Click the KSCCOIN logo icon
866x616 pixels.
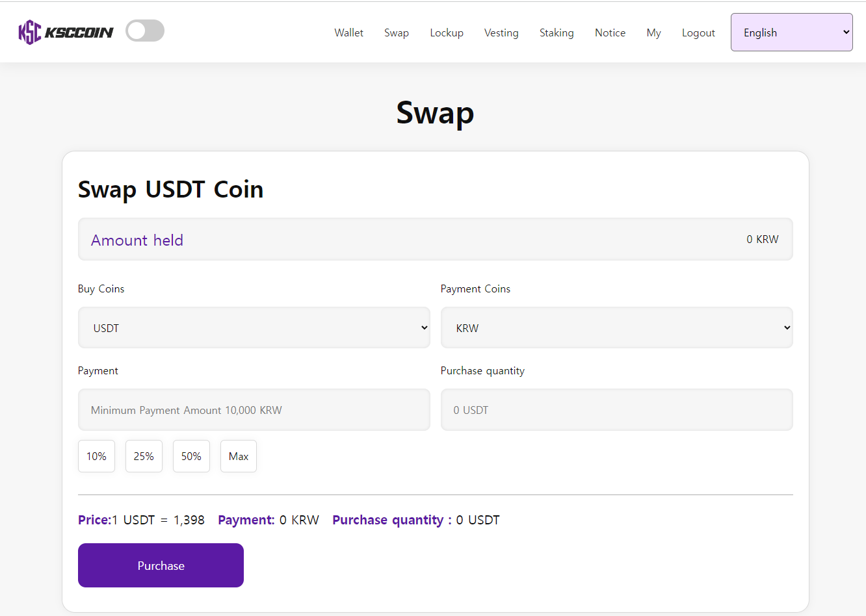30,32
